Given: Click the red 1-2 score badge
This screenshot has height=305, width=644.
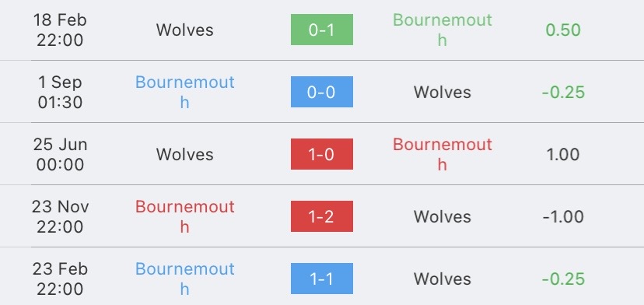Looking at the screenshot, I should (321, 216).
